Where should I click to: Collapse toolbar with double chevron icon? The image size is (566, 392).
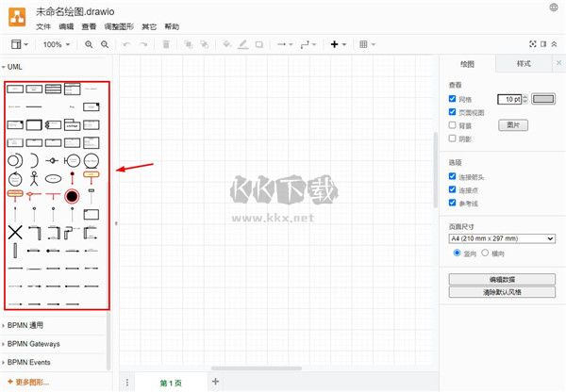[x=554, y=44]
